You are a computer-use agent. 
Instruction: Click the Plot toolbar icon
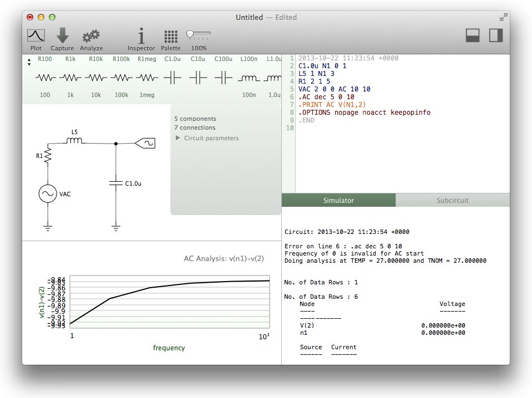[x=36, y=37]
